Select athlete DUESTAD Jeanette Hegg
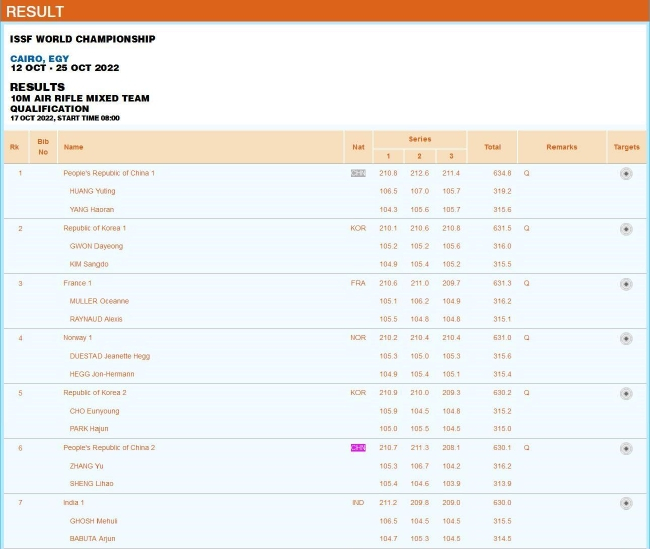 coord(110,356)
